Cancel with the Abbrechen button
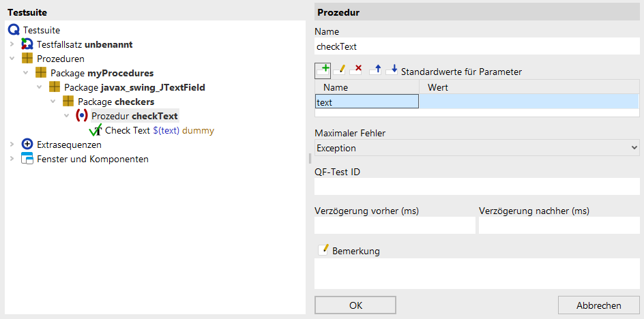The image size is (644, 319). click(599, 305)
